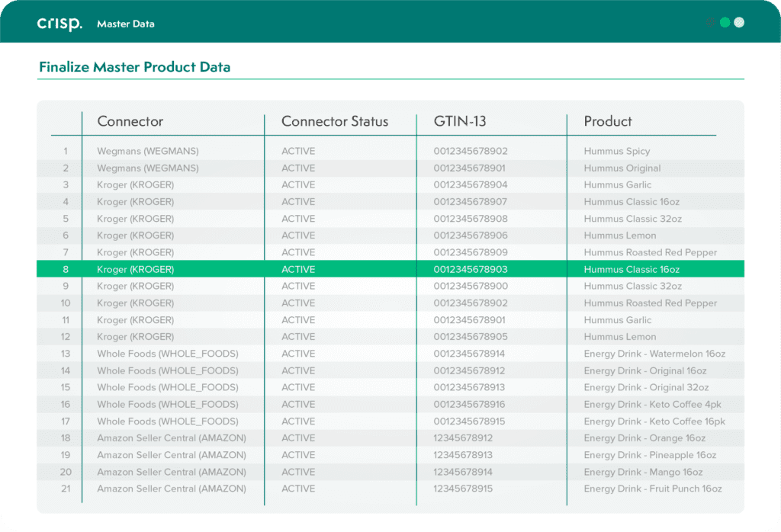781x532 pixels.
Task: Select Energy Drink - Original 32oz product
Action: [x=646, y=387]
